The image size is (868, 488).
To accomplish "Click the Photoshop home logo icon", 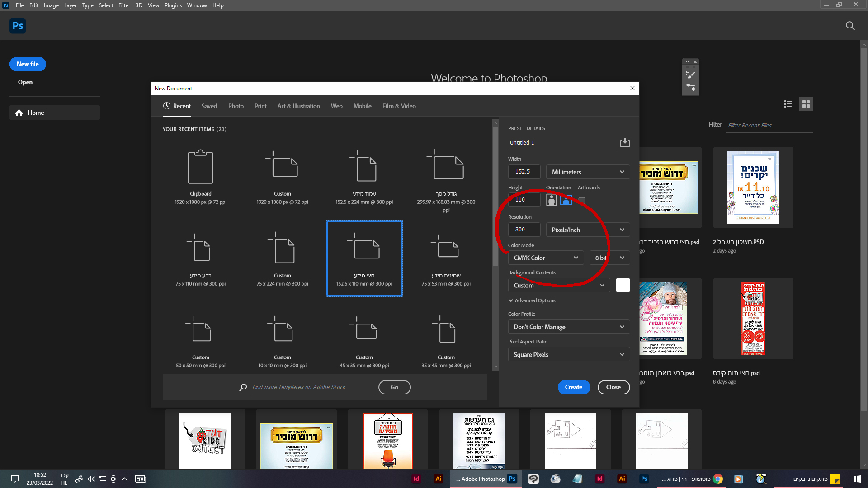I will [18, 26].
